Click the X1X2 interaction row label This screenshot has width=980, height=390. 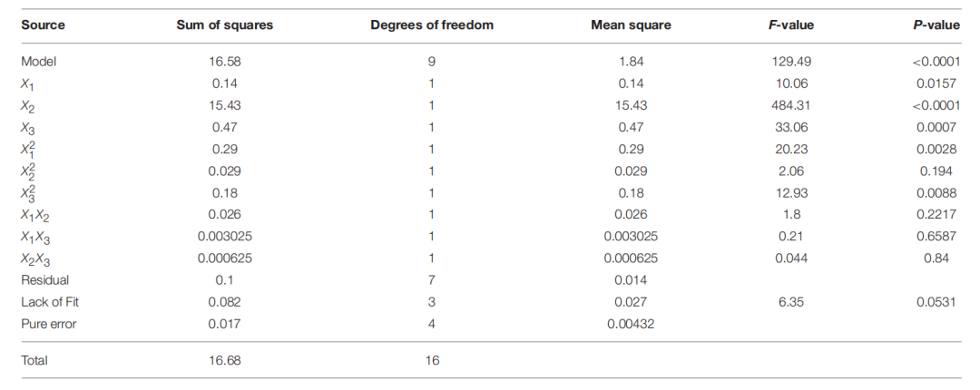(35, 215)
